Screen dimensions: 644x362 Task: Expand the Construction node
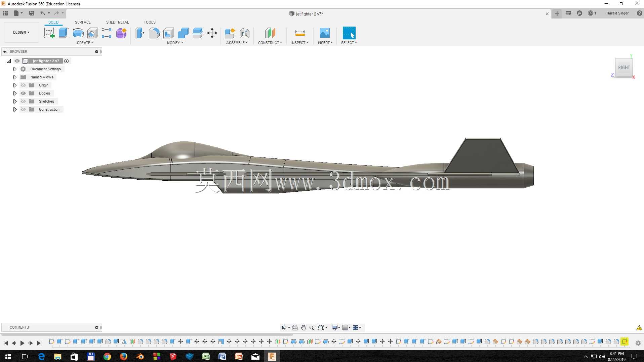pos(15,109)
